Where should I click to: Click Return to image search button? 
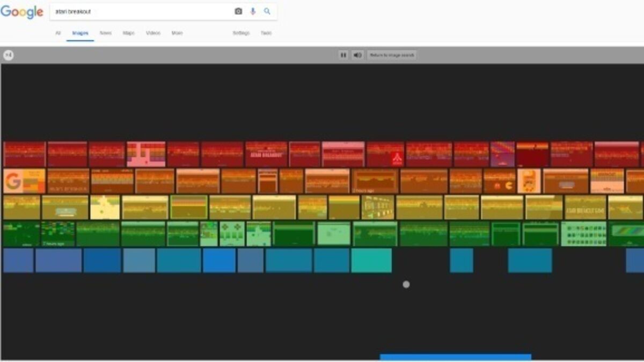coord(392,55)
